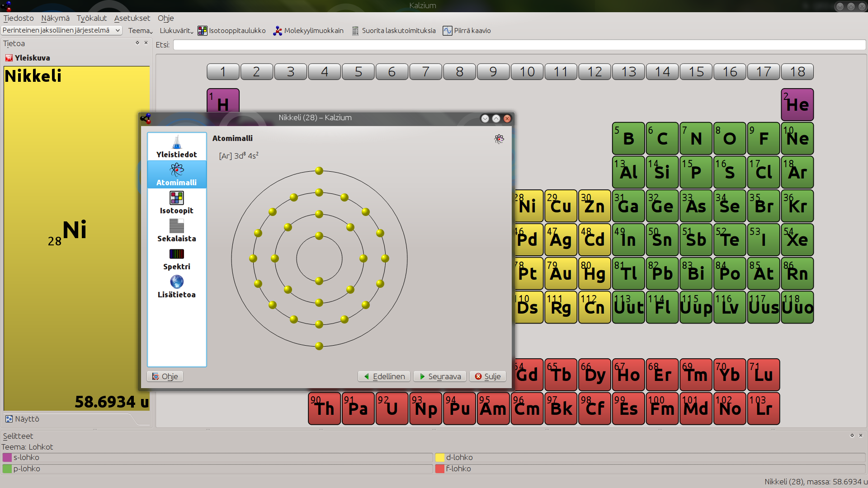Open the Lisätietoa extra info page

(x=177, y=286)
